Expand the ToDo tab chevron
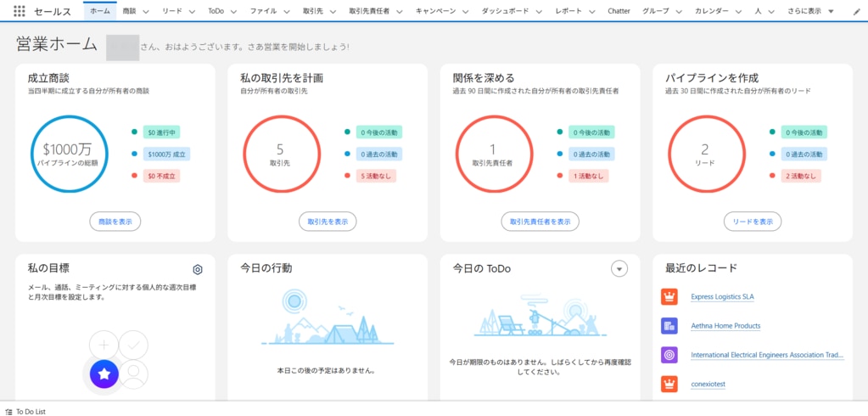 233,12
